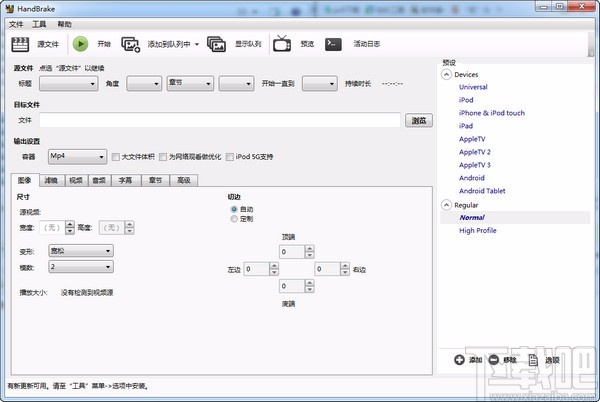Increase the Right crop stepper
600x402 pixels.
[345, 266]
